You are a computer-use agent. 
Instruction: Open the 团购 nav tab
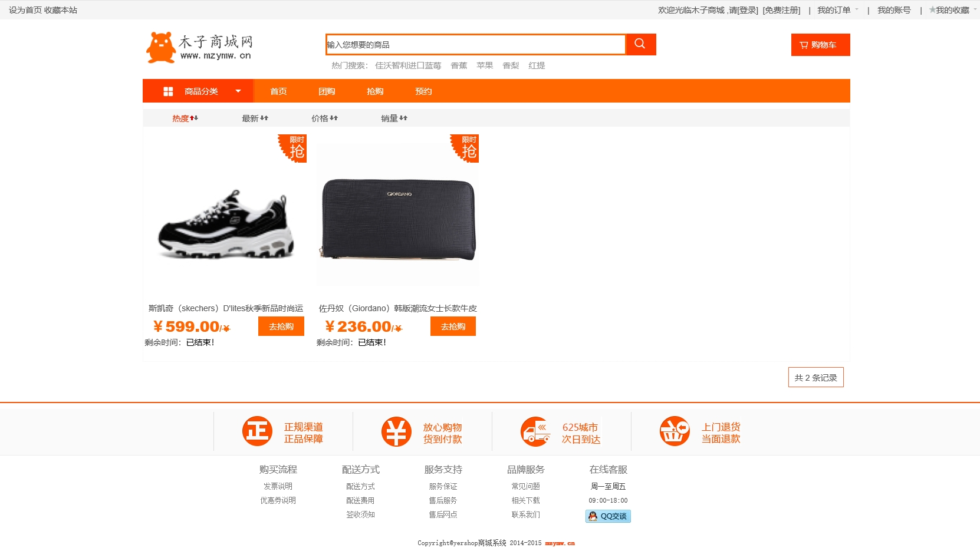pos(327,91)
